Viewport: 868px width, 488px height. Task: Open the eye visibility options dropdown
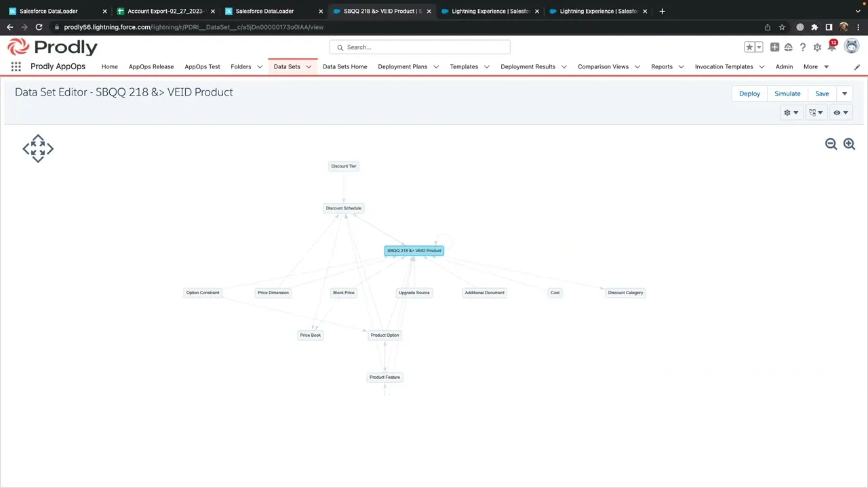click(841, 113)
